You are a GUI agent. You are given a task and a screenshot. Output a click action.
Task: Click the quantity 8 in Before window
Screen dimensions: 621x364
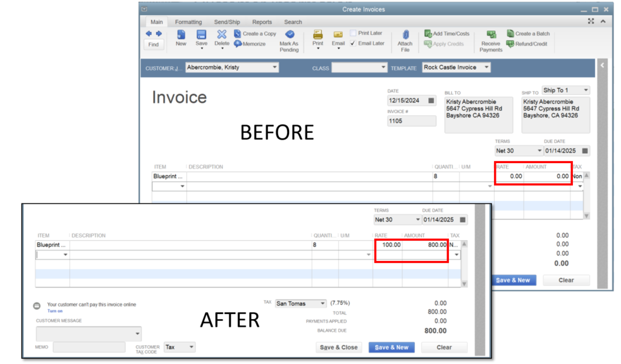[446, 176]
